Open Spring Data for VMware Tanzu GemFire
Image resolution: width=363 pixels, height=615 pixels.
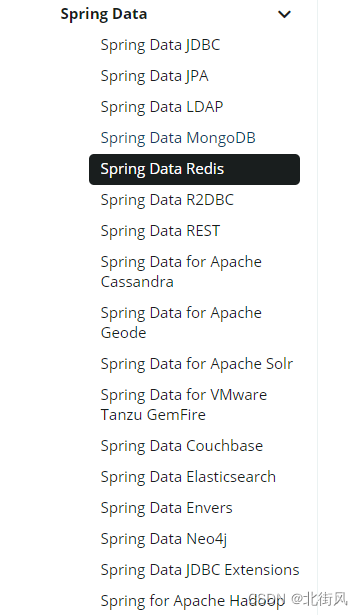coord(184,405)
